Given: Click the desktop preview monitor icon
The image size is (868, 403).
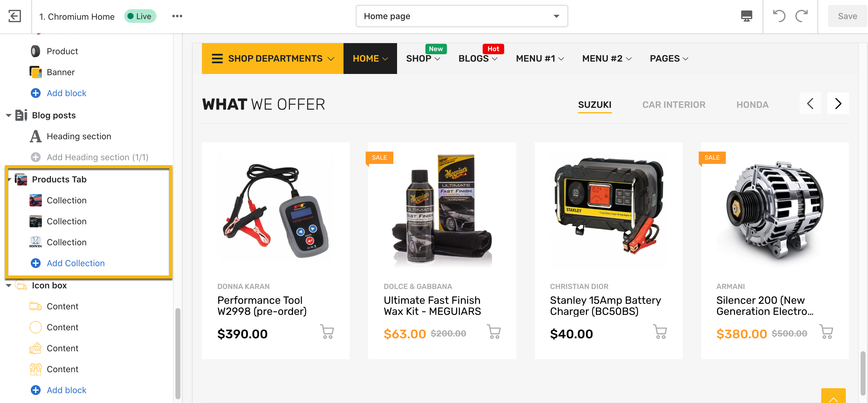Looking at the screenshot, I should click(x=746, y=16).
